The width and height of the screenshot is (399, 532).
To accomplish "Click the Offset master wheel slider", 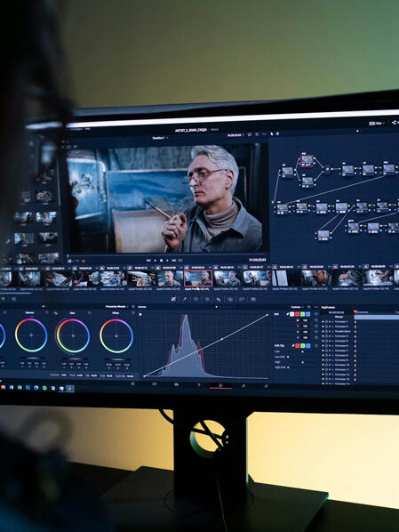I will click(x=116, y=359).
